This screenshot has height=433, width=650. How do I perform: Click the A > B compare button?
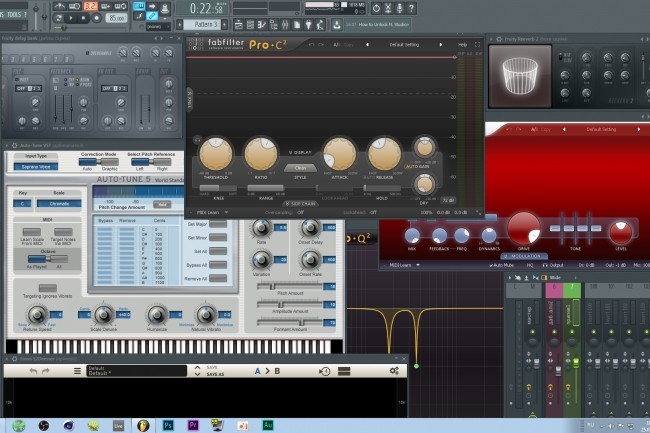[x=267, y=371]
